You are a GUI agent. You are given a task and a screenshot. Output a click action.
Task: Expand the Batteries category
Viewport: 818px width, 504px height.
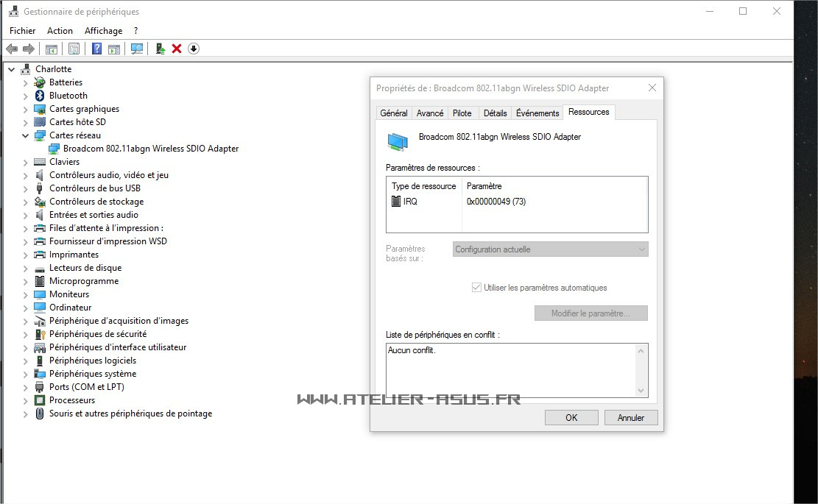25,82
